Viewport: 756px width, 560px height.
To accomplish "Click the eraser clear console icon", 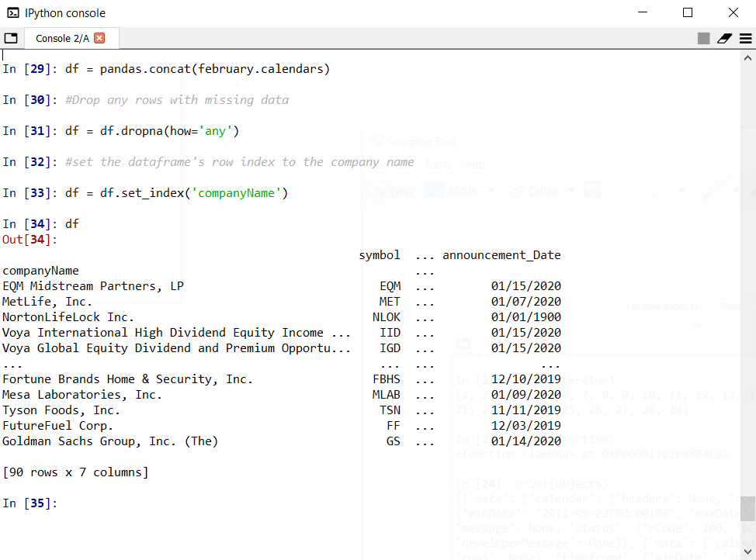I will tap(724, 39).
